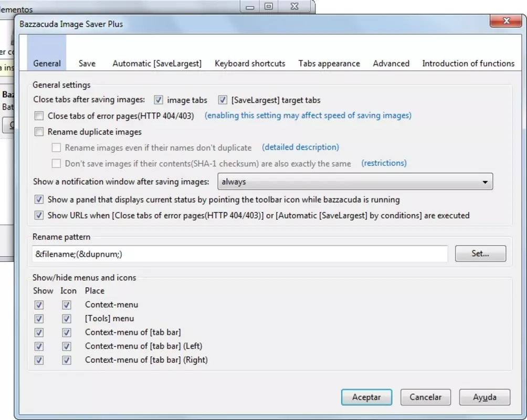527x420 pixels.
Task: Close the background Complementos window
Action: pyautogui.click(x=294, y=7)
